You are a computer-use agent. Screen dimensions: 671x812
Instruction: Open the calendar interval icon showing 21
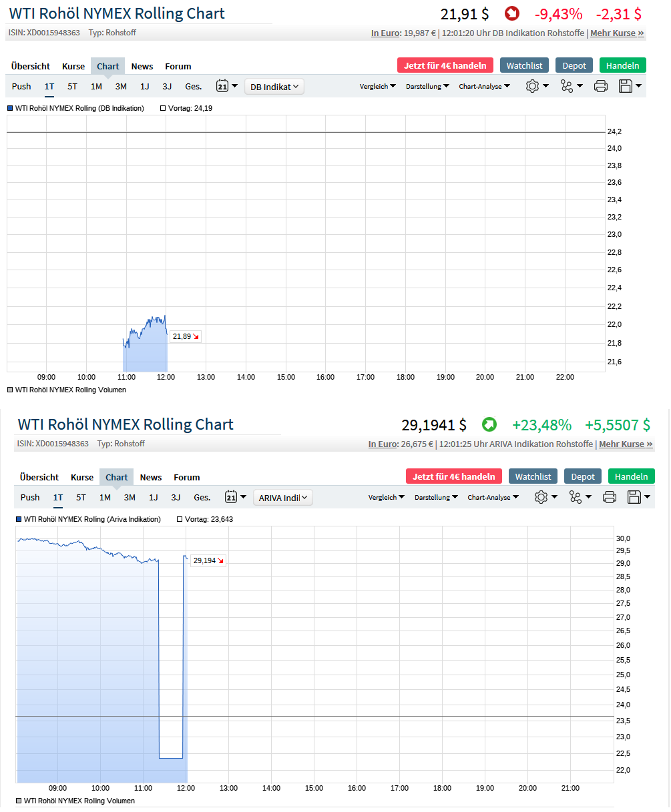pos(223,86)
